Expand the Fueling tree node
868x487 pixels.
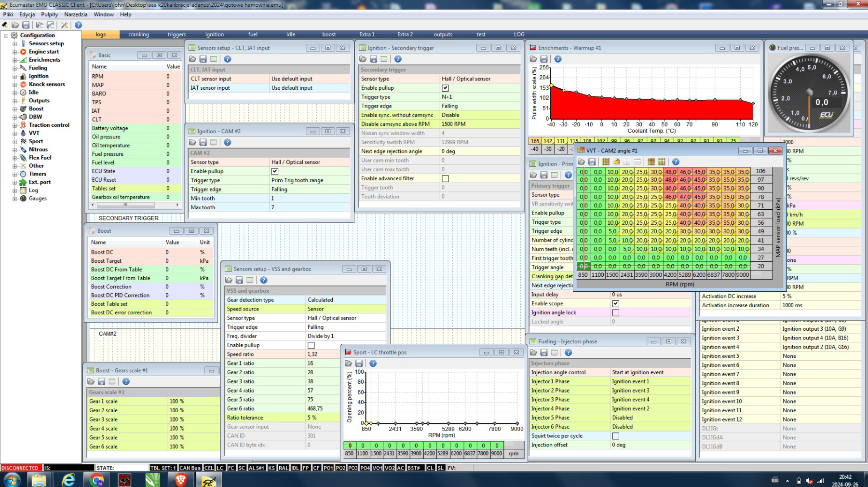(x=15, y=68)
